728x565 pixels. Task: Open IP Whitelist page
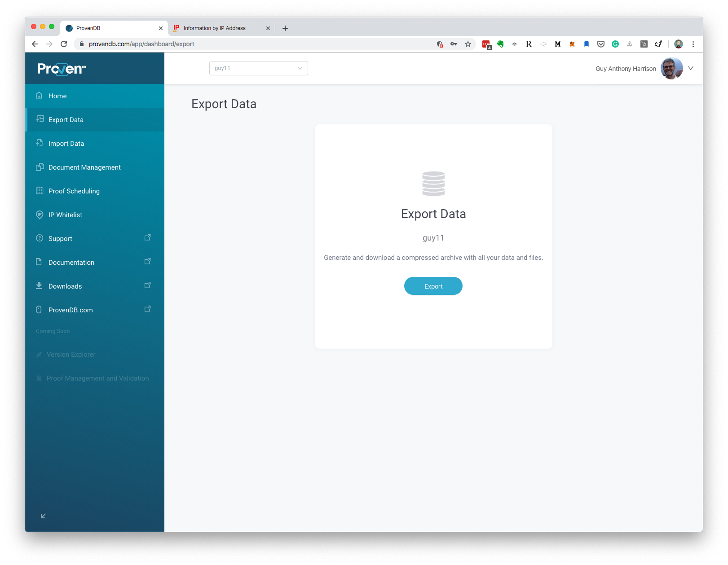95,215
